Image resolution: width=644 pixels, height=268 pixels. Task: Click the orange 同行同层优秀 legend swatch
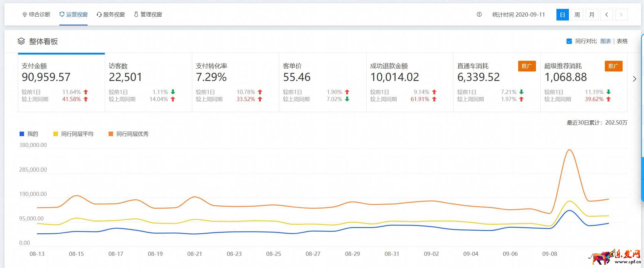pos(111,134)
